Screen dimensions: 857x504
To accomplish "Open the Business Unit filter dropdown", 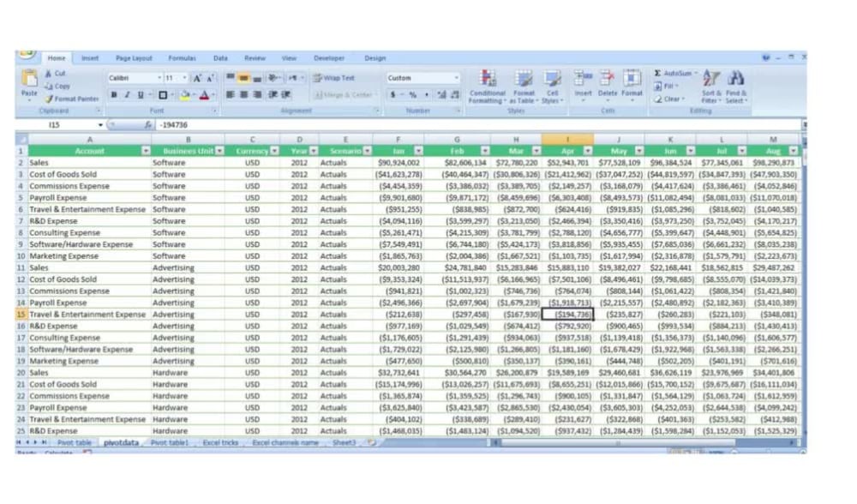I will point(219,151).
